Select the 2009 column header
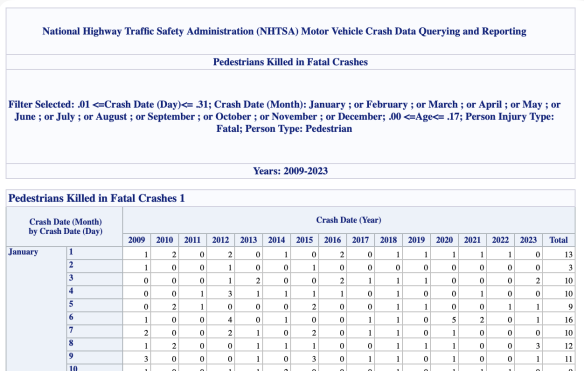Image resolution: width=584 pixels, height=371 pixels. tap(137, 240)
